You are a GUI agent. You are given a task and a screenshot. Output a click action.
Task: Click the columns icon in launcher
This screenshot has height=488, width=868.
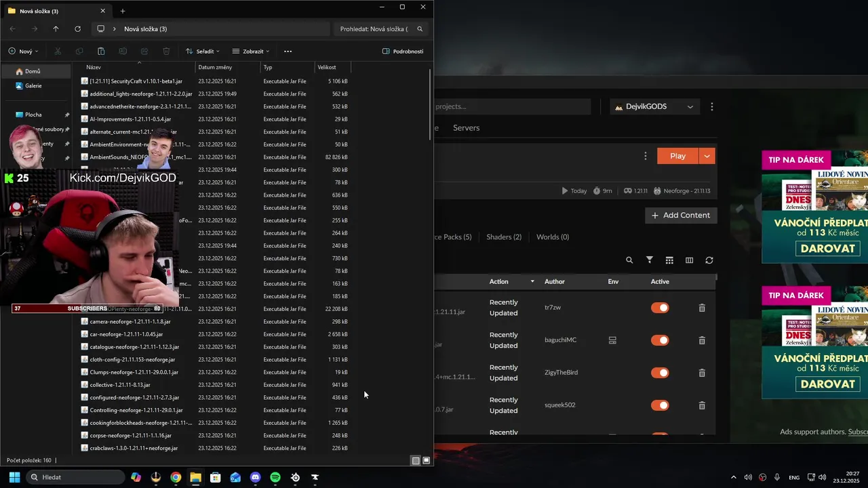(689, 260)
